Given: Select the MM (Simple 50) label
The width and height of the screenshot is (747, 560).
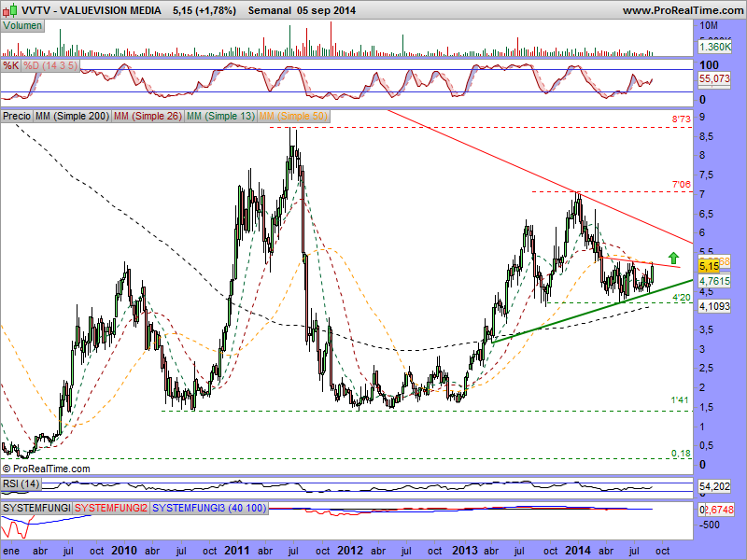Looking at the screenshot, I should pyautogui.click(x=293, y=116).
